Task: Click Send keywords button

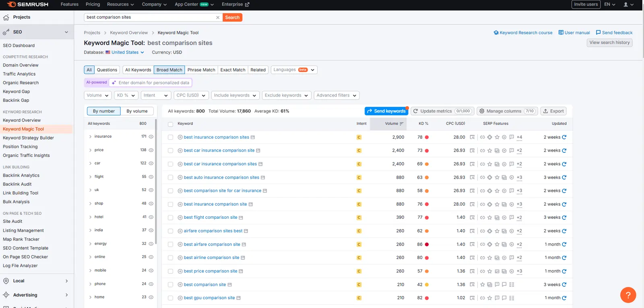Action: (x=386, y=111)
